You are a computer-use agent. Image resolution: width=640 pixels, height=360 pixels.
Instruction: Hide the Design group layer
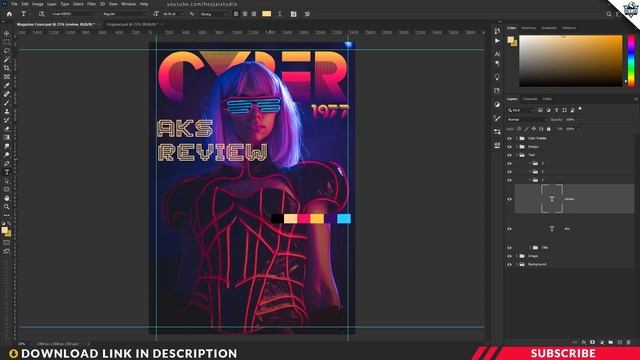click(x=509, y=147)
